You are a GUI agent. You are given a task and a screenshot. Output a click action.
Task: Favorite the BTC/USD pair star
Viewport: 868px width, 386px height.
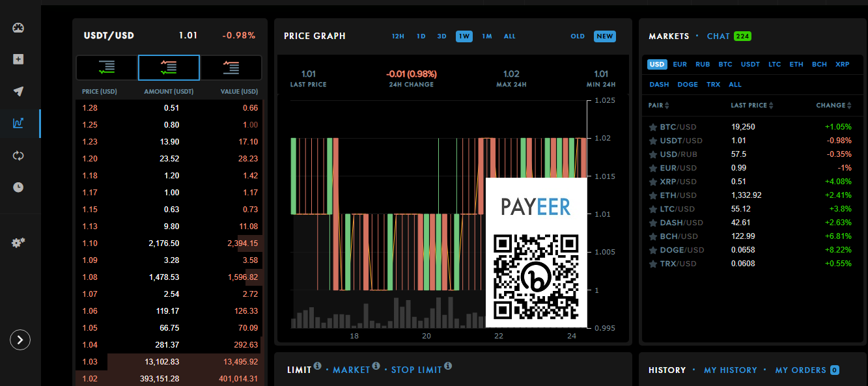tap(652, 127)
